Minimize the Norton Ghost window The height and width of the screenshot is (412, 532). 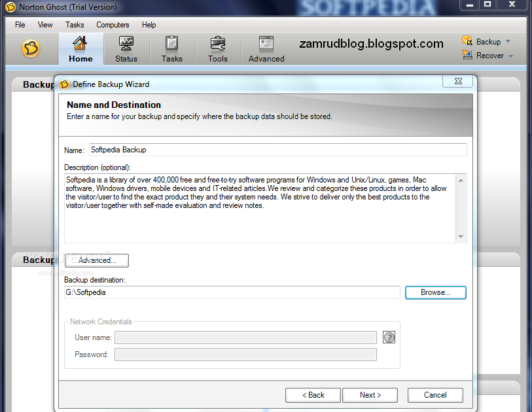[470, 5]
